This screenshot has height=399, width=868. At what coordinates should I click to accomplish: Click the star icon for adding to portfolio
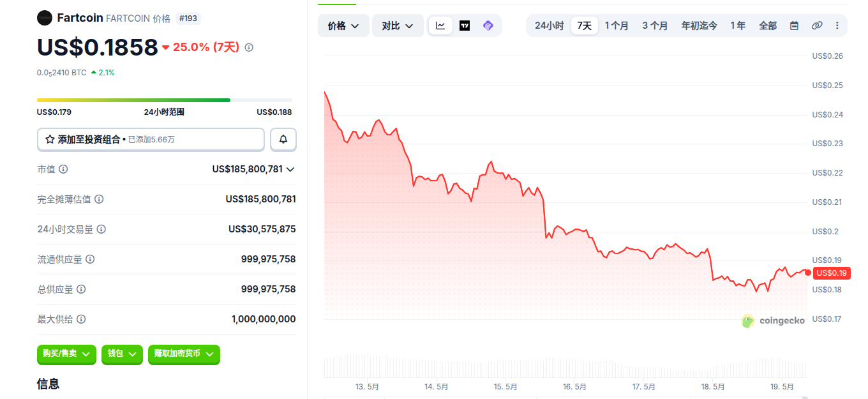pos(50,139)
